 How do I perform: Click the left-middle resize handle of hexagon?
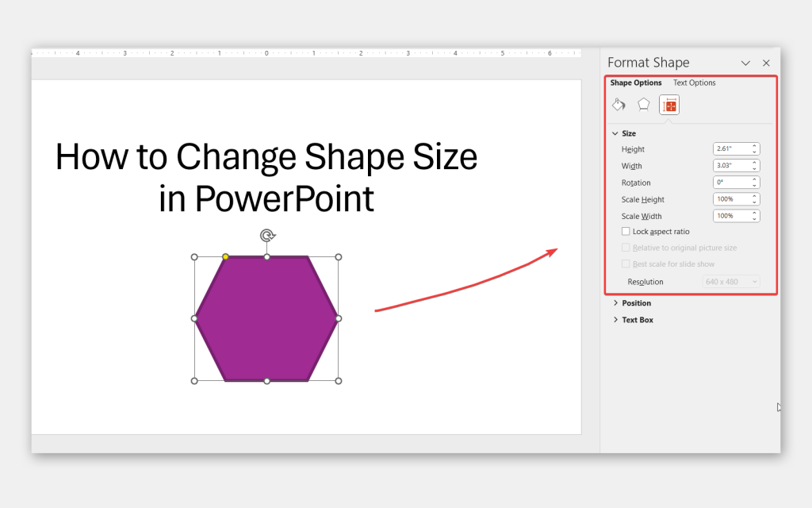[195, 319]
